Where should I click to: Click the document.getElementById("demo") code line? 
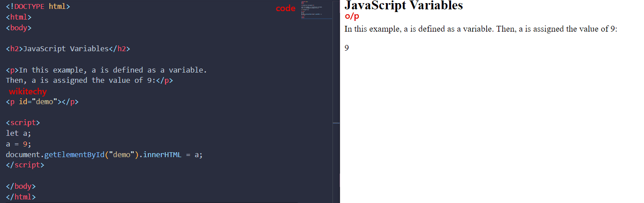[105, 154]
